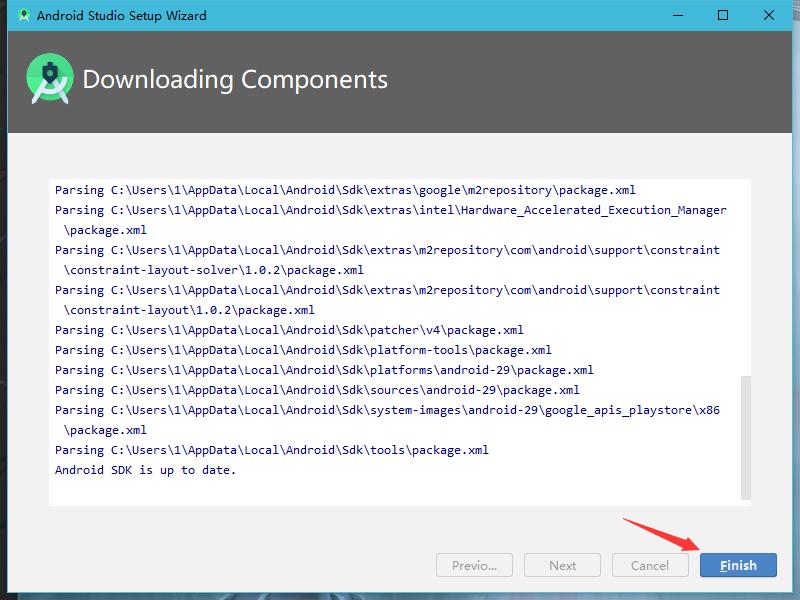This screenshot has height=600, width=800.
Task: Click the 'Android SDK is up to date.' line
Action: coord(145,470)
